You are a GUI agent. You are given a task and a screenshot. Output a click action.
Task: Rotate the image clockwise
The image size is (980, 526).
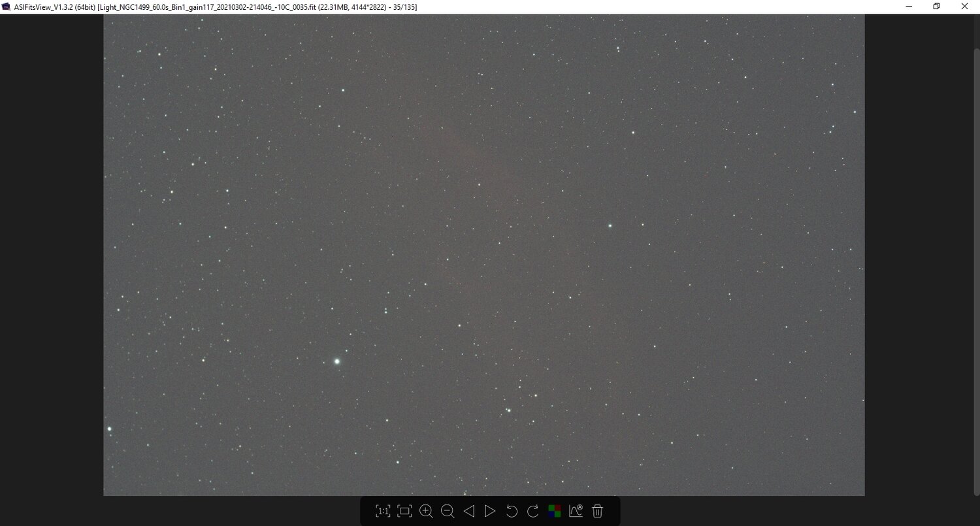(533, 511)
